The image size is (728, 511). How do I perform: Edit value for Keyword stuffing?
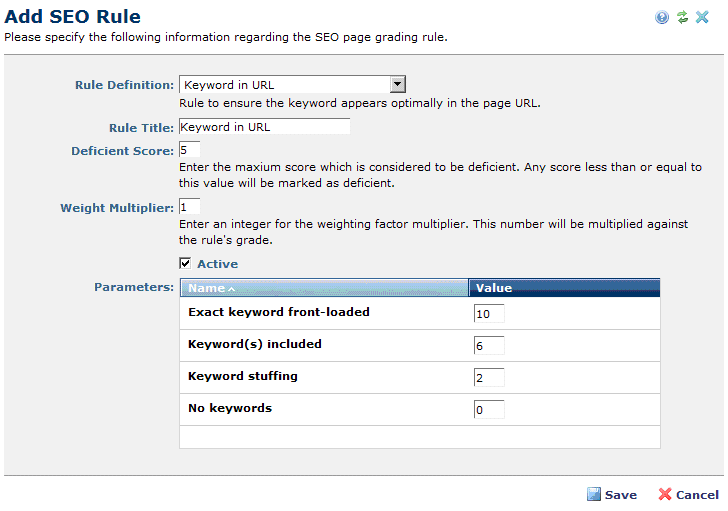tap(489, 378)
